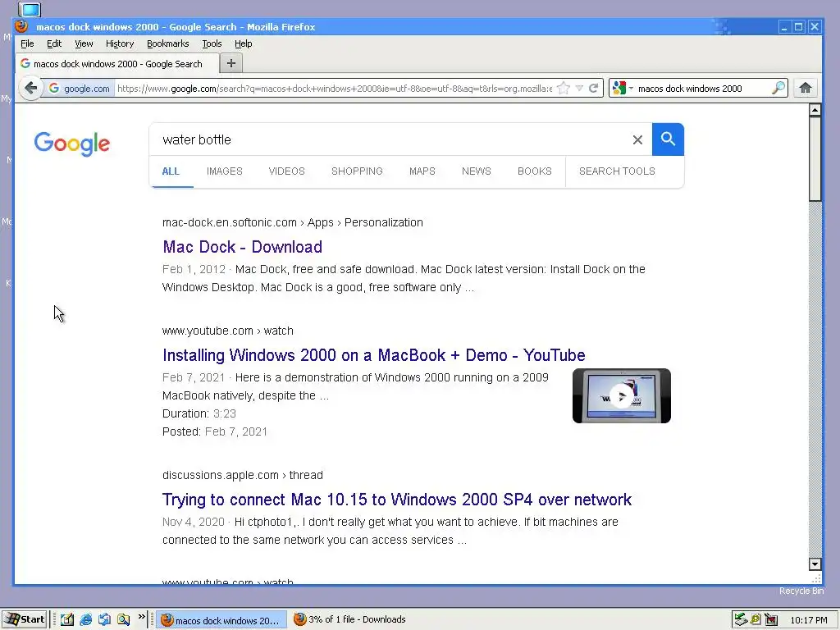Viewport: 840px width, 630px height.
Task: Click the Firefox back arrow button
Action: coord(30,88)
